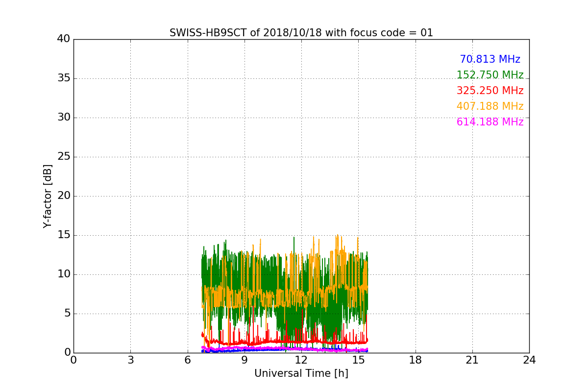Image resolution: width=588 pixels, height=392 pixels.
Task: Select the green '152.750 MHz' legend label
Action: 490,75
